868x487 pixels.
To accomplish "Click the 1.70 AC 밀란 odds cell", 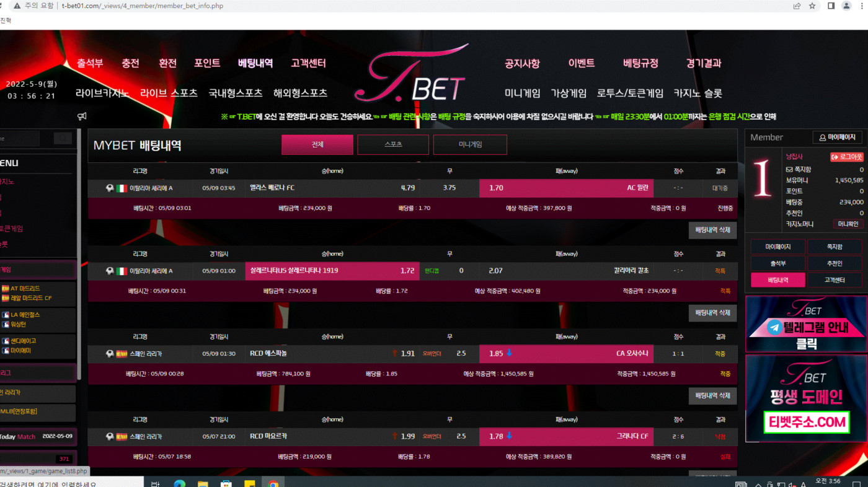I will [566, 188].
